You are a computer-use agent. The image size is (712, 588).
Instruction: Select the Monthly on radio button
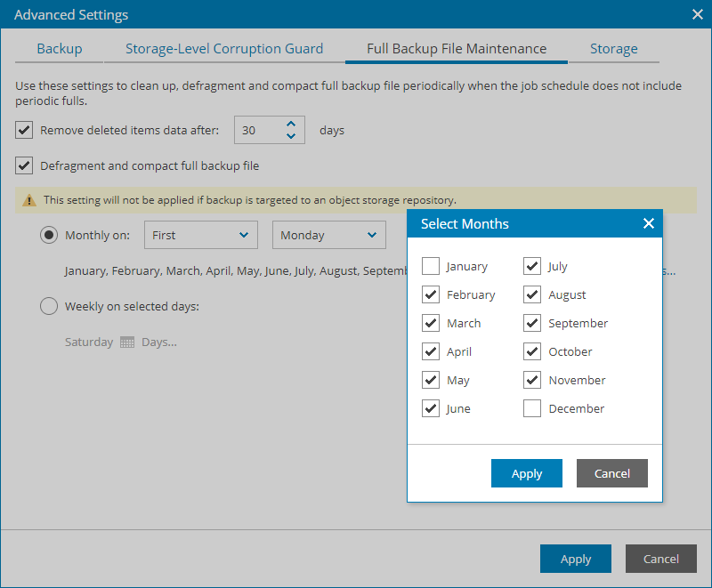tap(49, 235)
